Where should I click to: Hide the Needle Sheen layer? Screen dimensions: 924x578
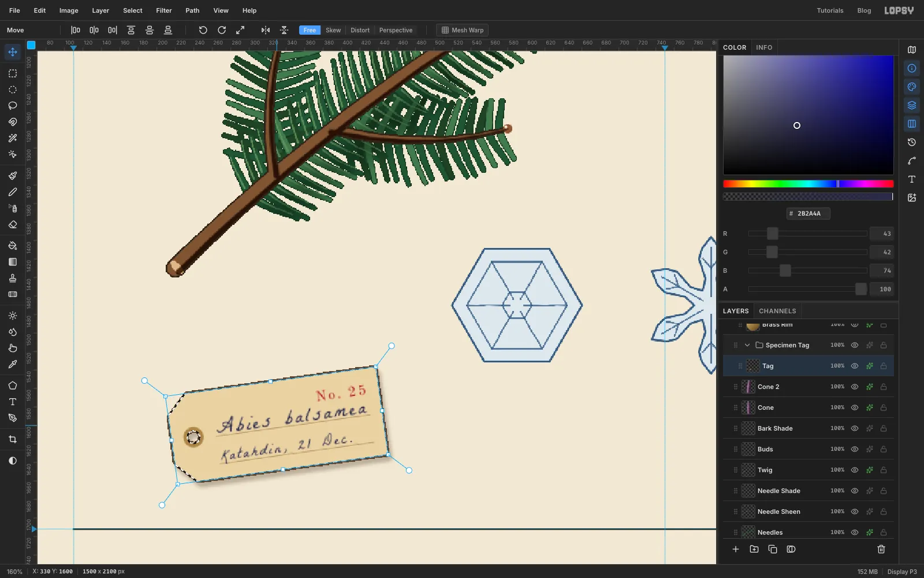pyautogui.click(x=855, y=512)
